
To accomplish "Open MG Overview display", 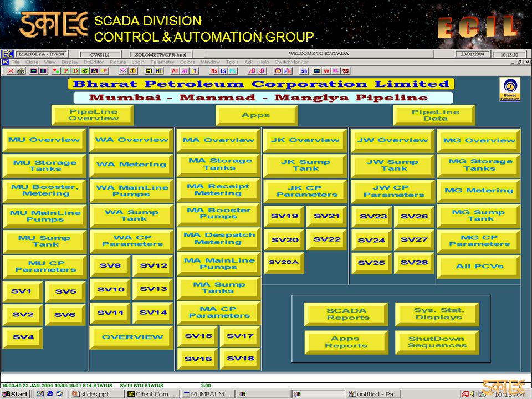I will 479,140.
